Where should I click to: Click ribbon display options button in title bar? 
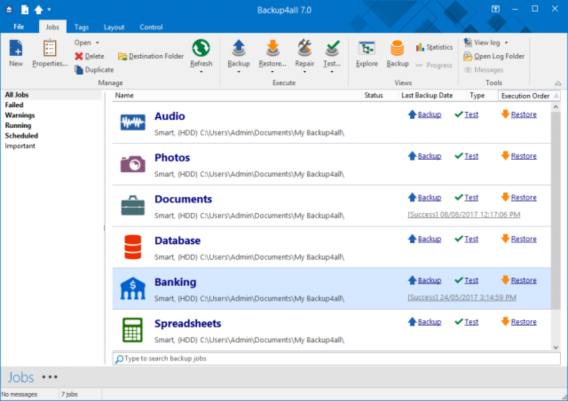(496, 9)
